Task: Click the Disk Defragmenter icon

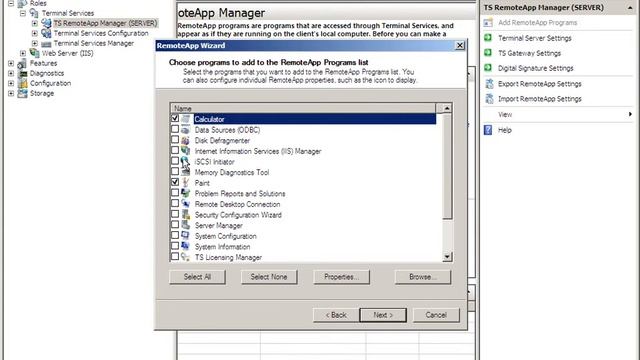Action: [186, 140]
